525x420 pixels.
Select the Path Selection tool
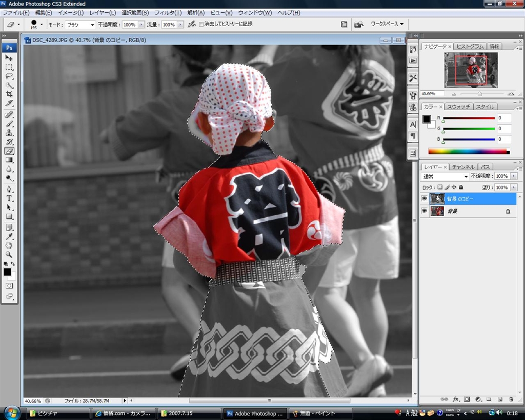click(9, 207)
